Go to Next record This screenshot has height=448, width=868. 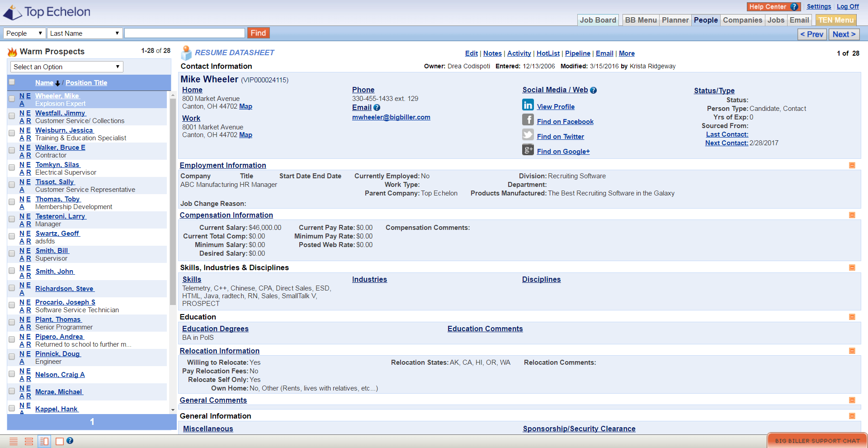[x=844, y=34]
